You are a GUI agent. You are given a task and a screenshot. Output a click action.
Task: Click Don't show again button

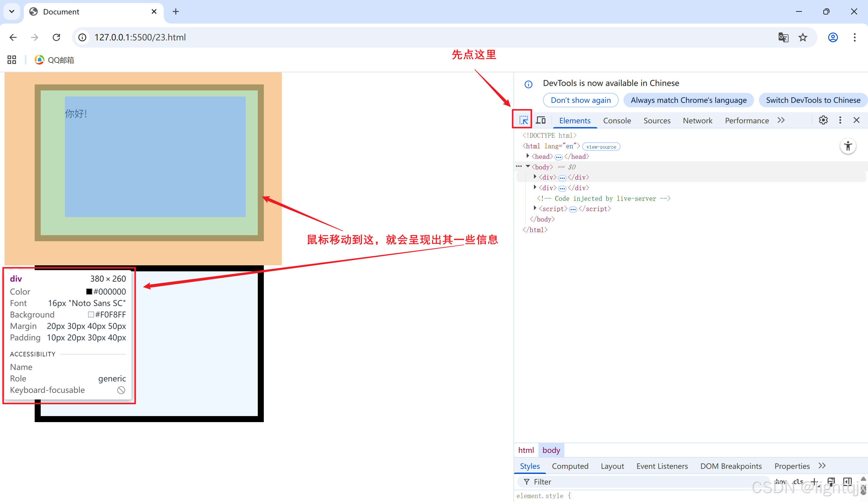pyautogui.click(x=580, y=100)
